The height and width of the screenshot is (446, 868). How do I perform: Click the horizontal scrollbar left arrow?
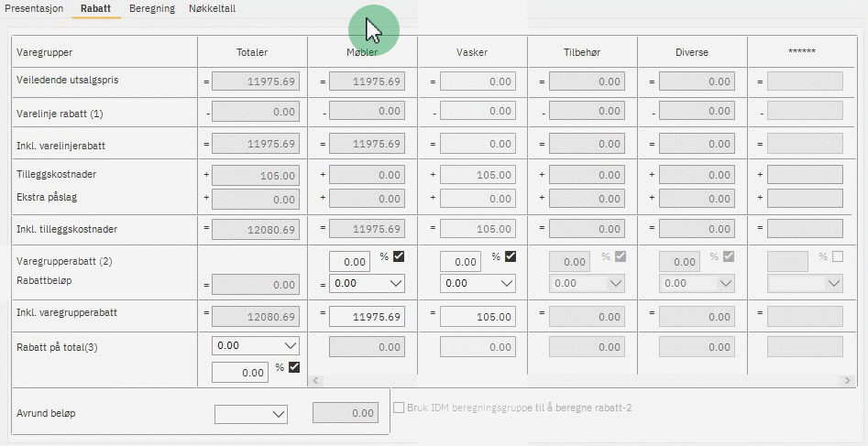[316, 380]
